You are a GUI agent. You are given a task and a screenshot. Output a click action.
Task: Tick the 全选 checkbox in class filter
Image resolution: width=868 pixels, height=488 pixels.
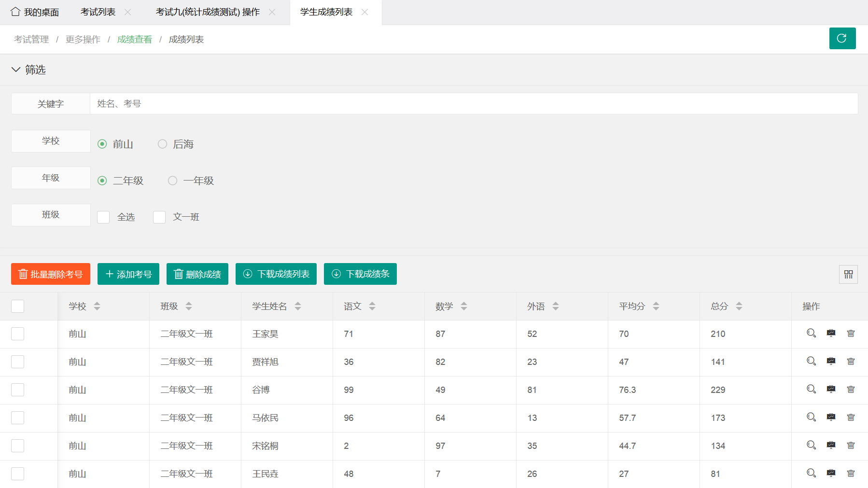pyautogui.click(x=103, y=217)
